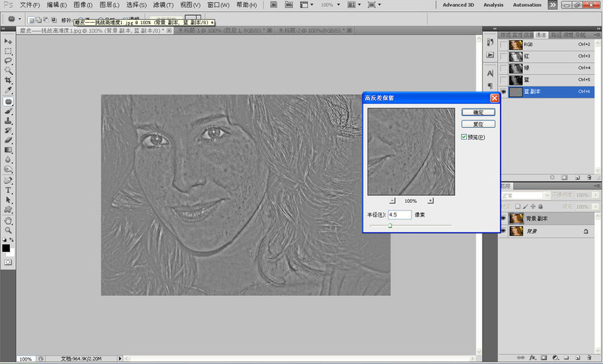The width and height of the screenshot is (603, 364).
Task: Select the Eyedropper tool
Action: click(x=8, y=90)
